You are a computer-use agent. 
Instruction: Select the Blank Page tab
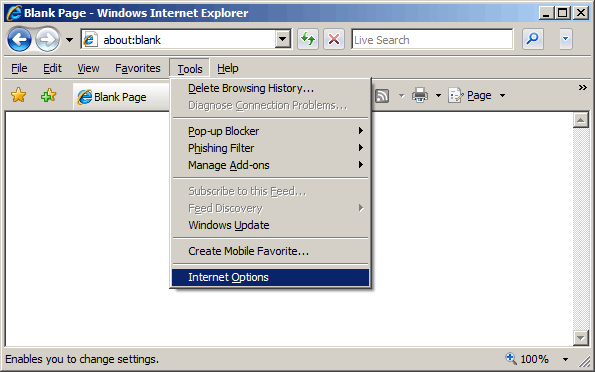[x=121, y=97]
